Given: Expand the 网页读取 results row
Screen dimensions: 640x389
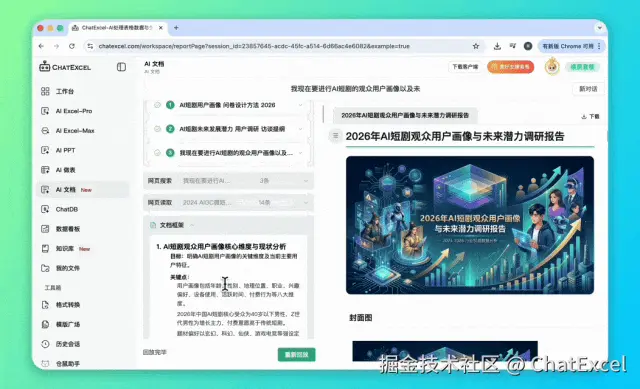Looking at the screenshot, I should point(228,202).
